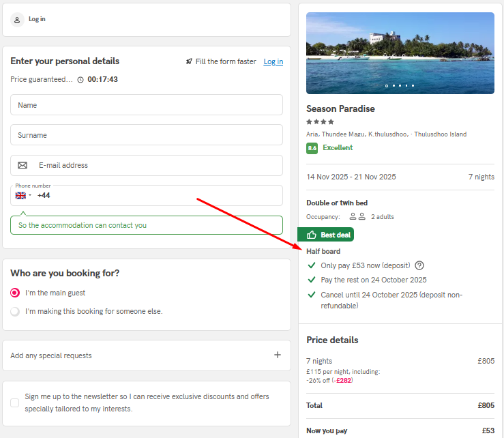504x438 pixels.
Task: Click the Log in text at top
Action: coord(37,19)
